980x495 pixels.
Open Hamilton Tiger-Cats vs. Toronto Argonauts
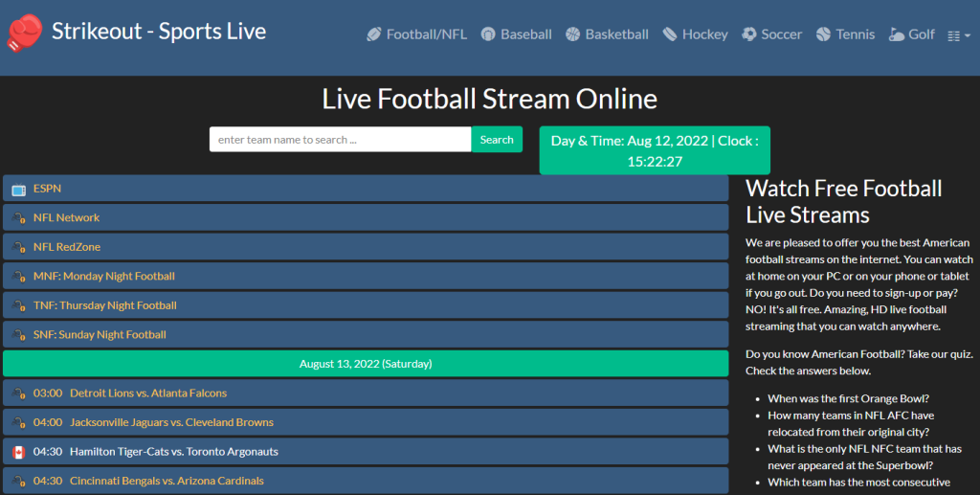click(174, 452)
